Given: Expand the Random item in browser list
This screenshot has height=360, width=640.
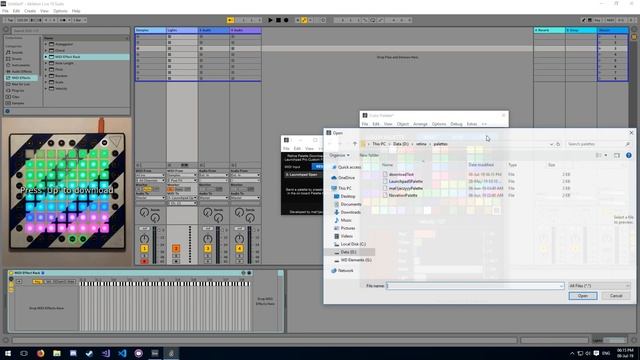Looking at the screenshot, I should (46, 76).
